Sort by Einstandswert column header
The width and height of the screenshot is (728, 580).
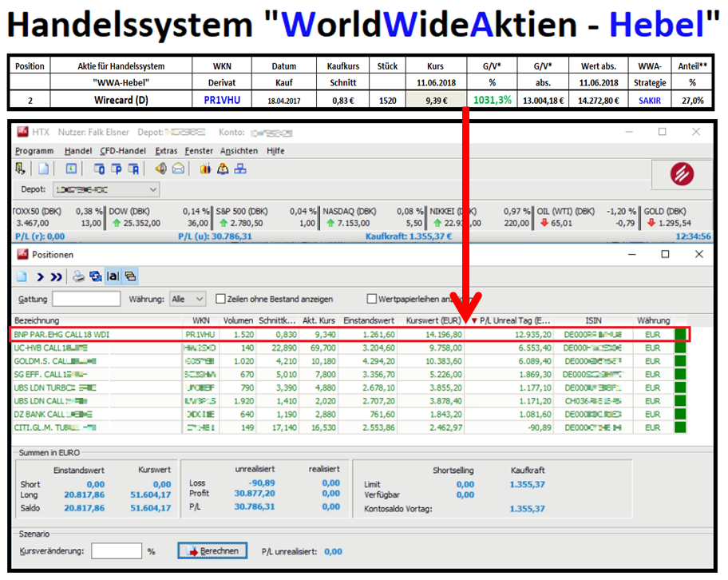[x=369, y=320]
